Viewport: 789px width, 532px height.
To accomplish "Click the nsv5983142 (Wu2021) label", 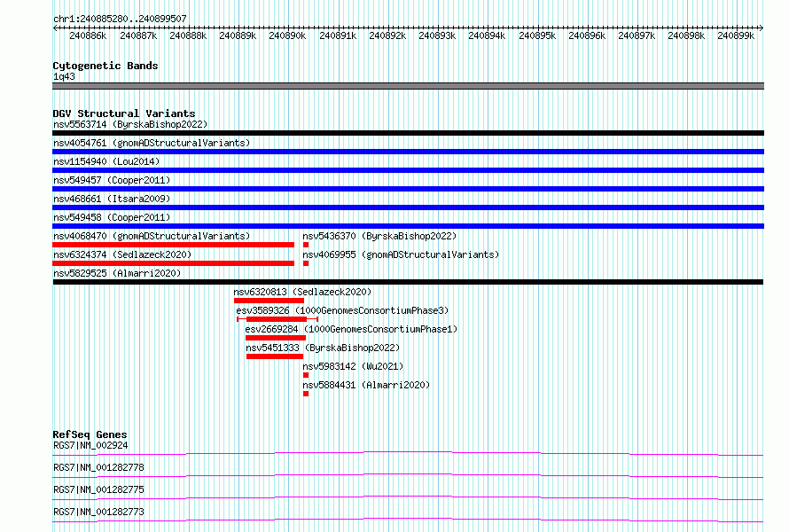I will pos(353,366).
